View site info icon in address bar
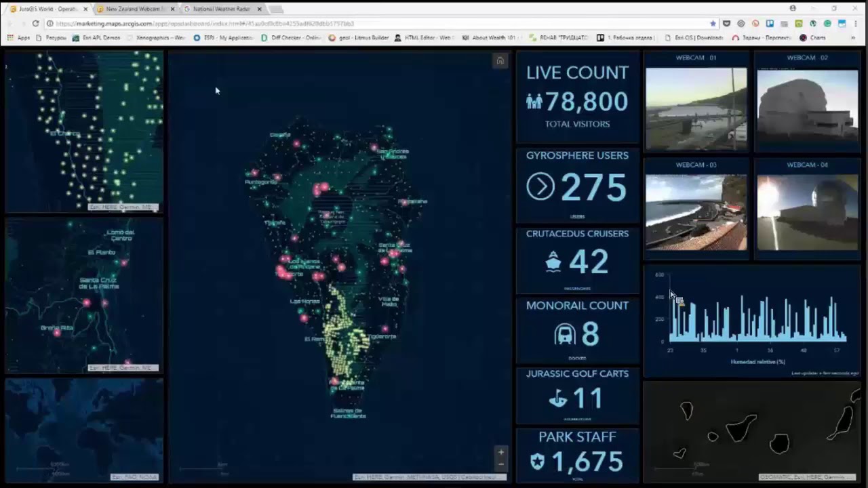This screenshot has height=488, width=868. [x=50, y=23]
